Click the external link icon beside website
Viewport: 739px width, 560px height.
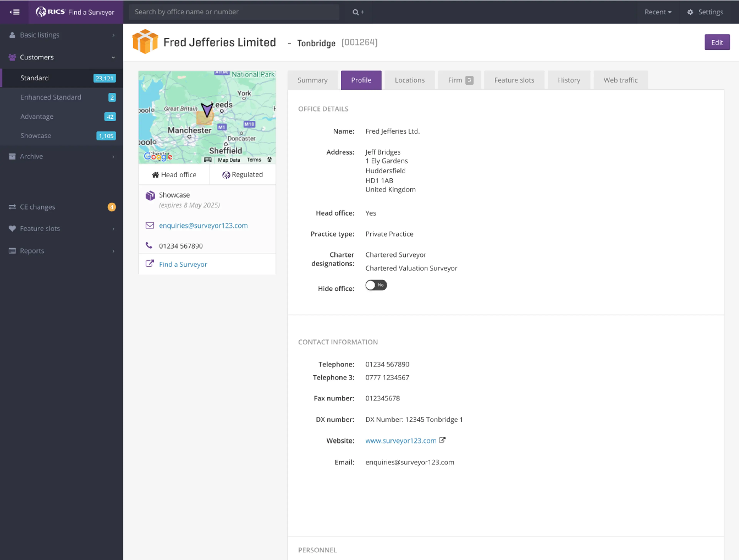pyautogui.click(x=442, y=440)
